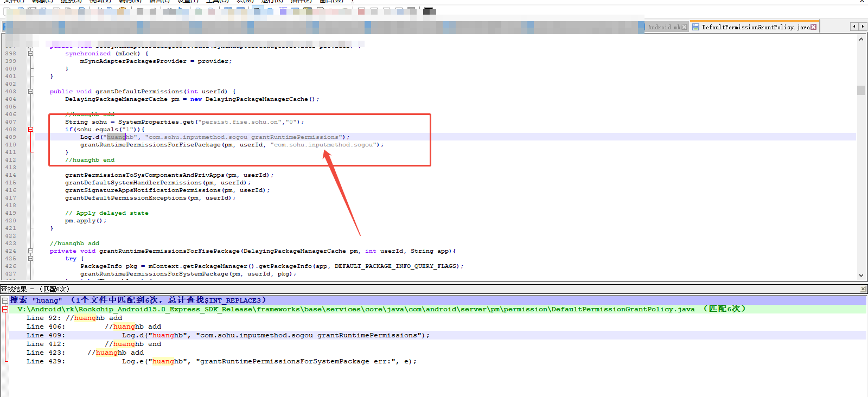This screenshot has width=868, height=397.
Task: Click line number 420 in the margin
Action: click(x=11, y=221)
